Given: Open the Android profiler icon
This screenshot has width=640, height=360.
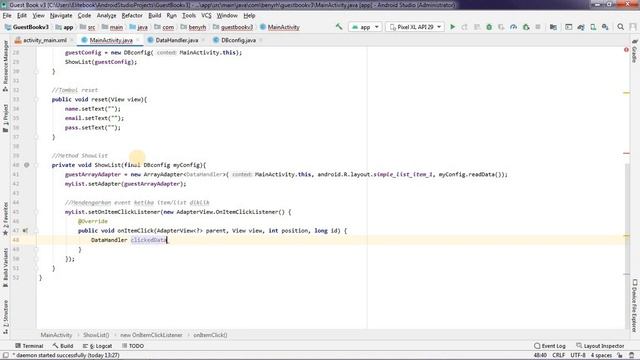Looking at the screenshot, I should [513, 27].
